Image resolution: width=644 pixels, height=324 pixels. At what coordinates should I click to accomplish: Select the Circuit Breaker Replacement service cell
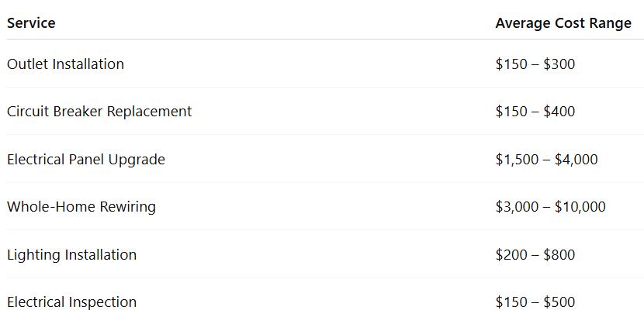(x=99, y=112)
